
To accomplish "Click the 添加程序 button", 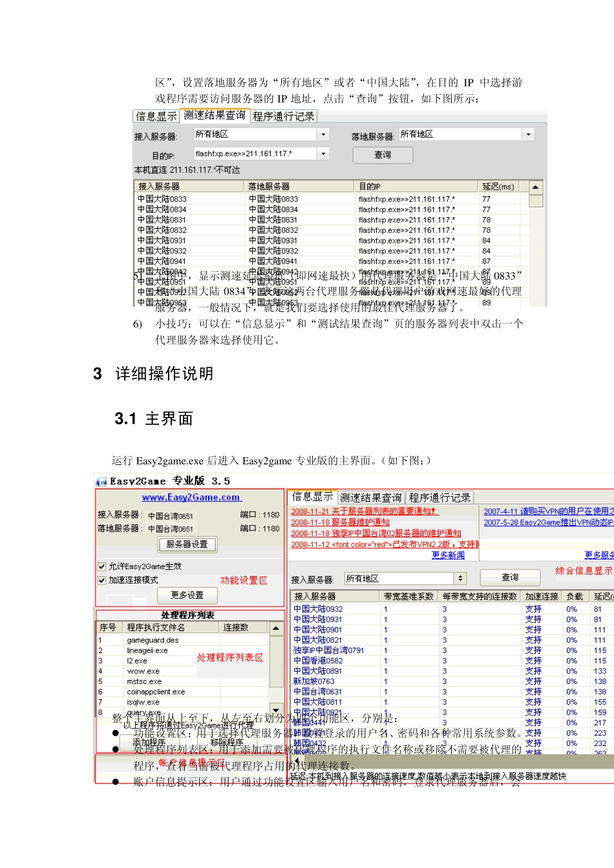I will [x=149, y=743].
